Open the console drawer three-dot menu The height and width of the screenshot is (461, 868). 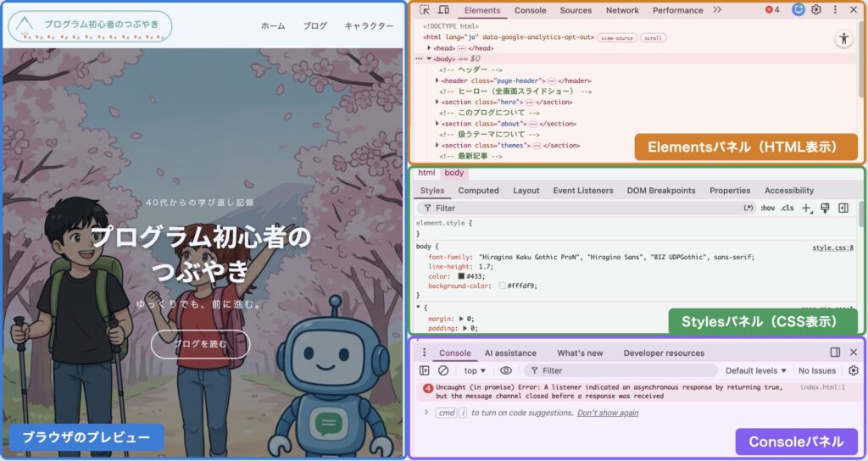coord(424,353)
